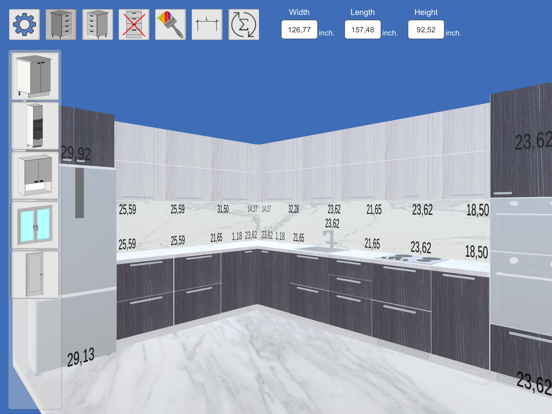Click the sum recalculate icon

(x=244, y=24)
